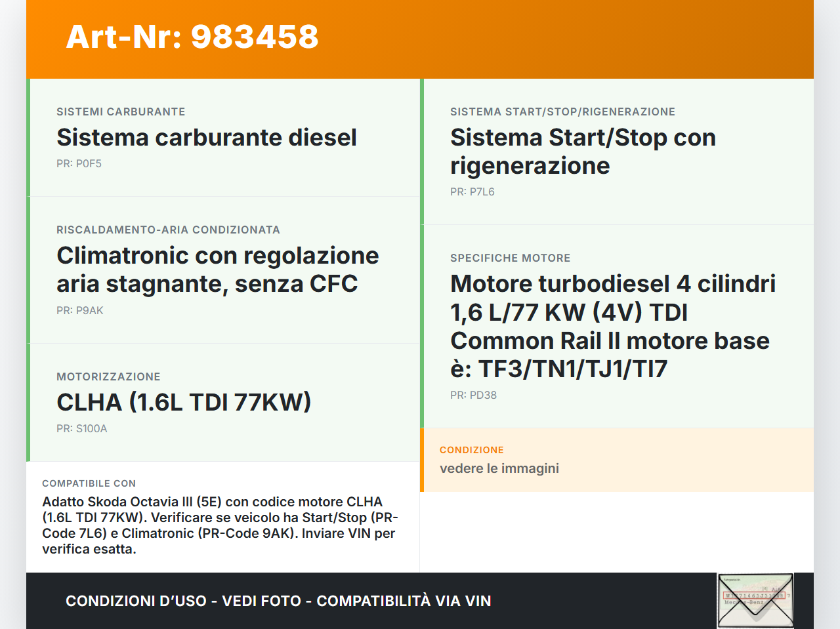Select the "vedere le immagini" condition text
Image resolution: width=840 pixels, height=629 pixels.
pyautogui.click(x=499, y=468)
